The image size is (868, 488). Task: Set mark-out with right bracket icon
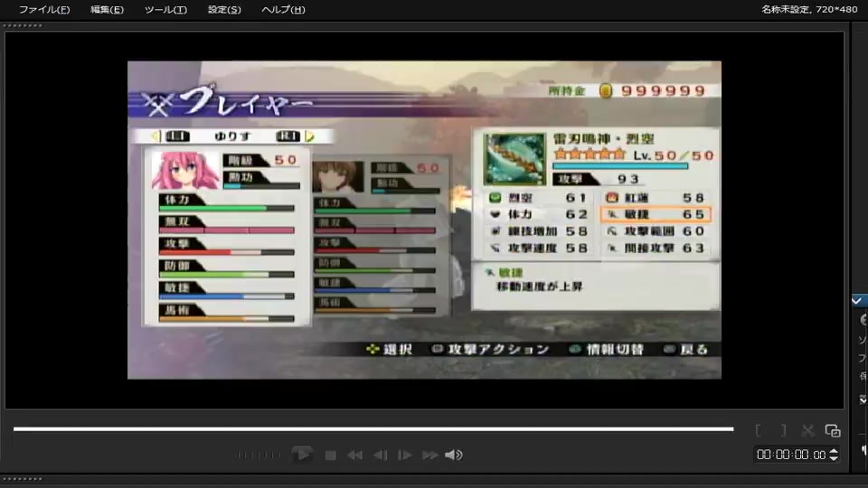click(783, 430)
